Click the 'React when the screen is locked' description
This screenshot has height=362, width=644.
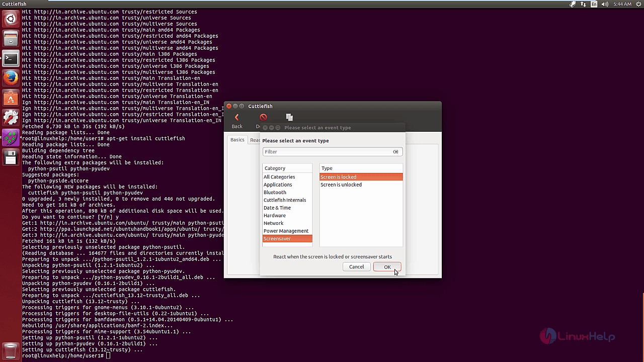pos(333,257)
